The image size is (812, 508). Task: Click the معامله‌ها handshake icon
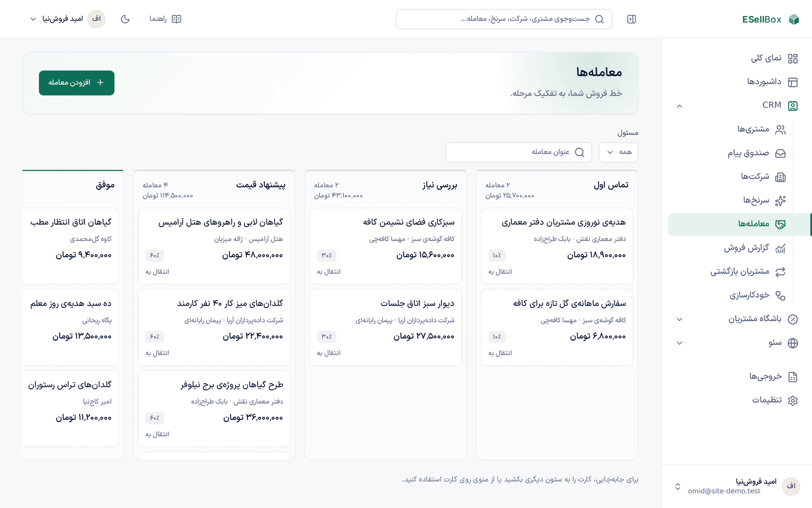click(780, 224)
